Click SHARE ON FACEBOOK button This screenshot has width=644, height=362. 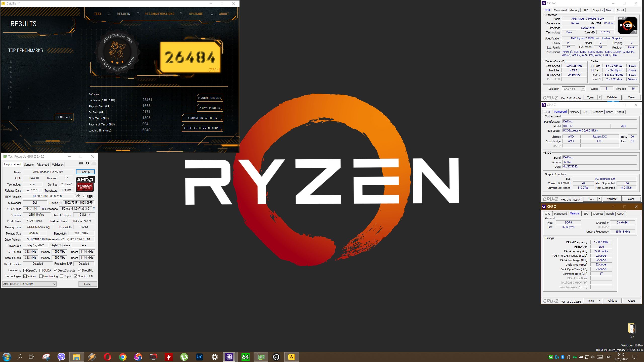point(202,118)
